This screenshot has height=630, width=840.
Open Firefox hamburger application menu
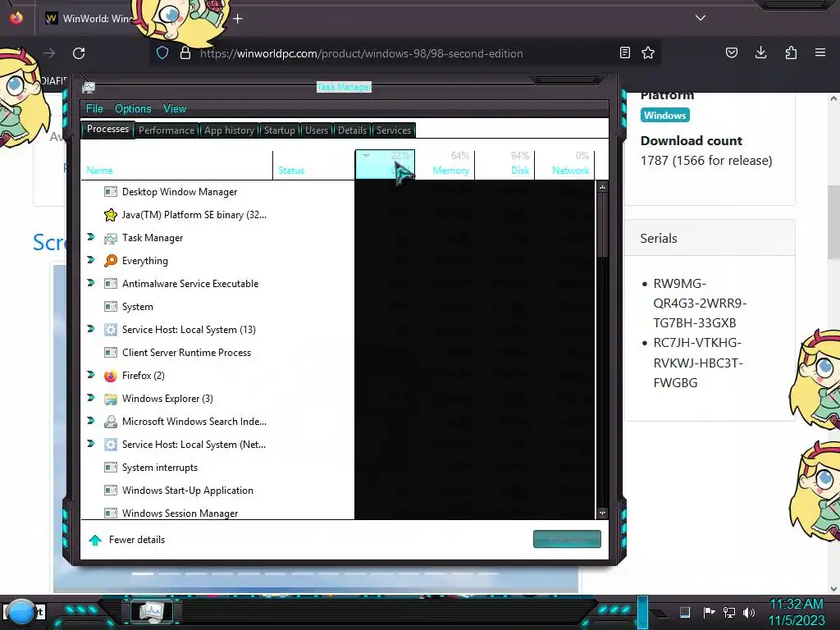820,53
